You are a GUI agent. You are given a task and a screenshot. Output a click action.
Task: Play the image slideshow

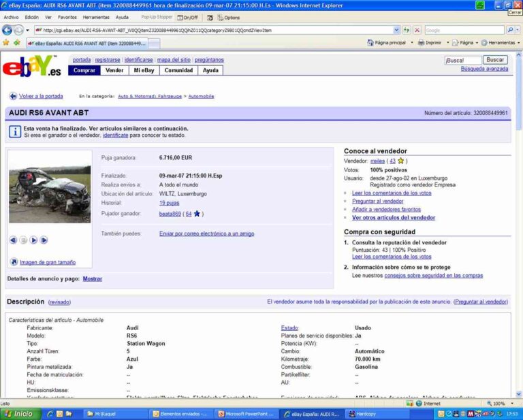point(33,240)
